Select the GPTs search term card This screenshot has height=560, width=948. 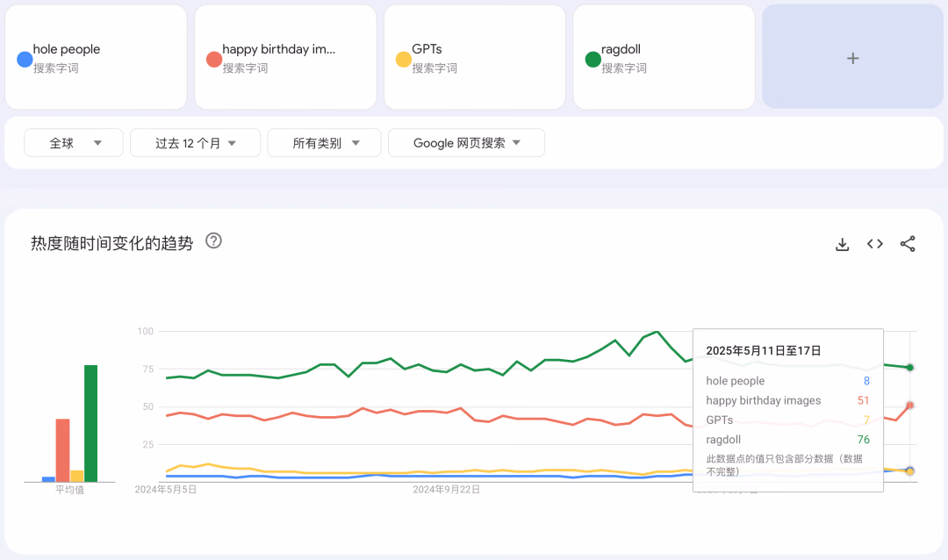475,57
